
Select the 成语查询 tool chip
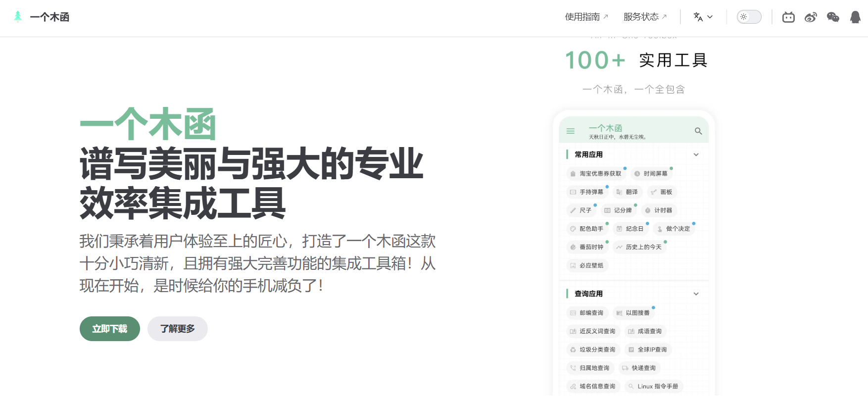[x=645, y=331]
